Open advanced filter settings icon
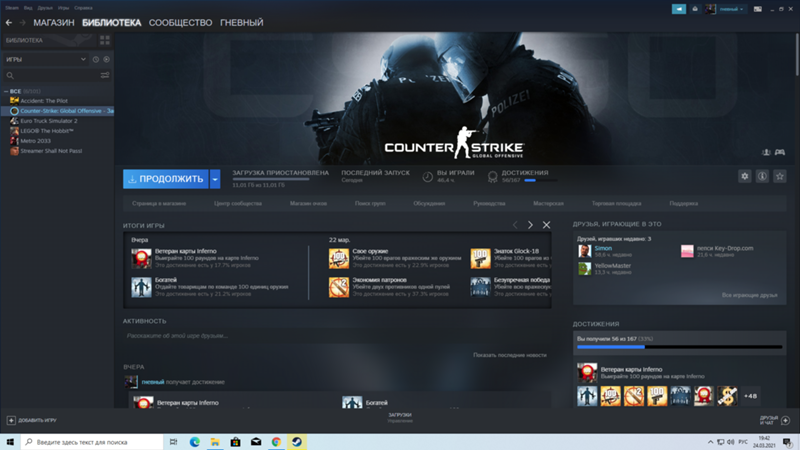Screen dimensions: 800x450 tap(105, 76)
